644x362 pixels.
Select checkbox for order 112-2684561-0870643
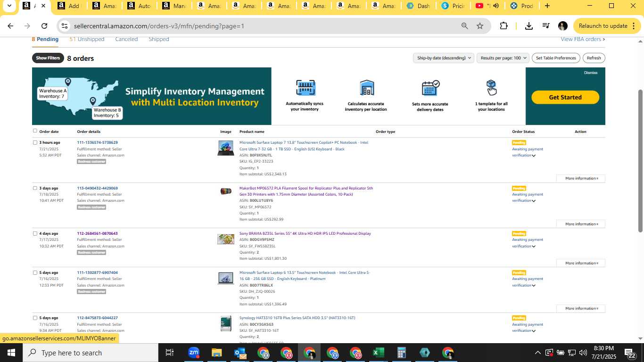pyautogui.click(x=35, y=233)
